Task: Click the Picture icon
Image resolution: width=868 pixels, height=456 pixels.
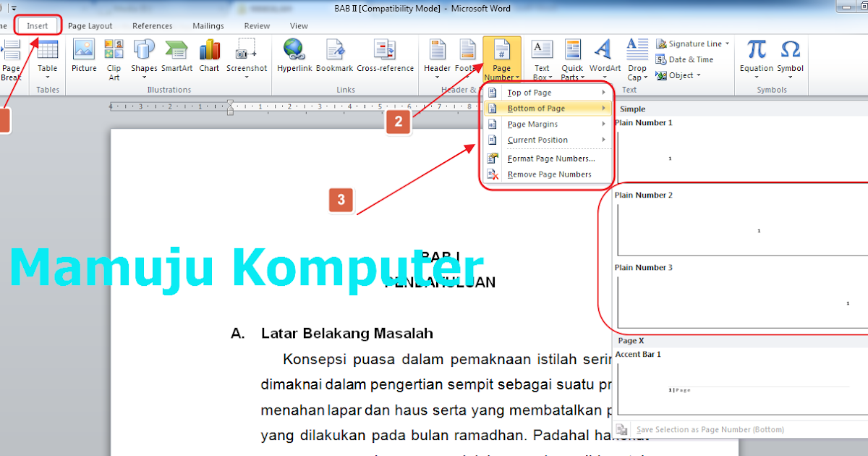Action: click(84, 56)
